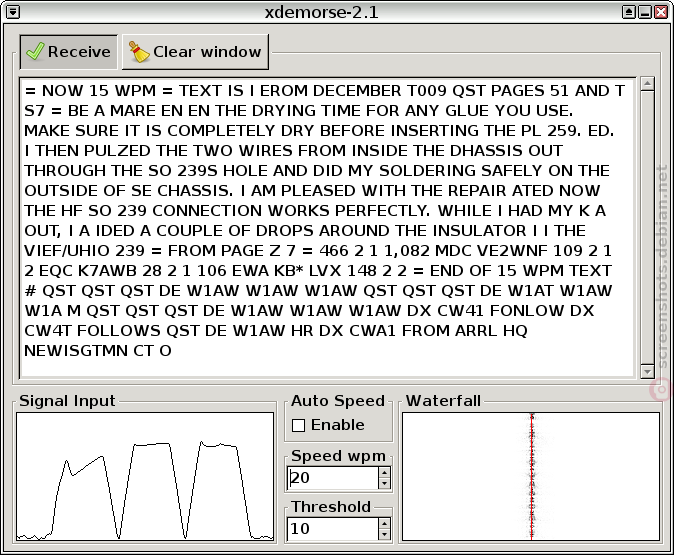Open the window menu icon in title bar
This screenshot has height=555, width=674.
tap(13, 12)
